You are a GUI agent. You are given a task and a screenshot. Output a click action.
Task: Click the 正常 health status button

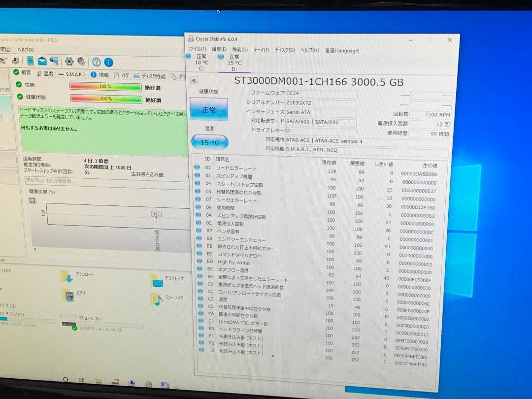pyautogui.click(x=209, y=109)
